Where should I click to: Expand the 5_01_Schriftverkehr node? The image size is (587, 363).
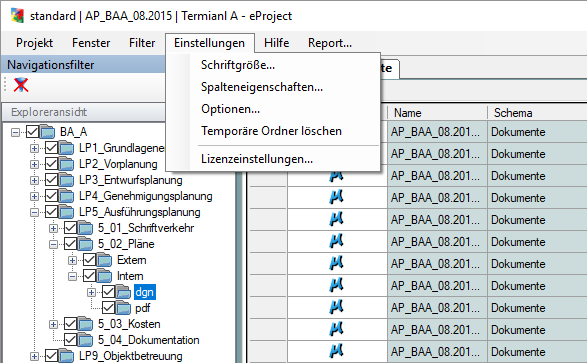(54, 228)
